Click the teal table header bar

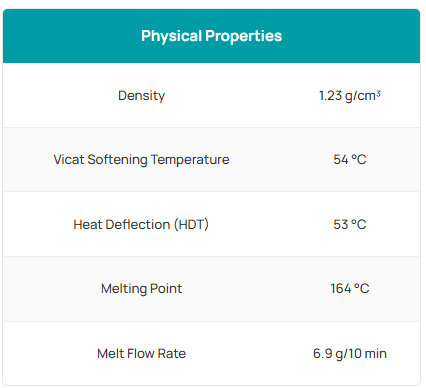tap(211, 36)
